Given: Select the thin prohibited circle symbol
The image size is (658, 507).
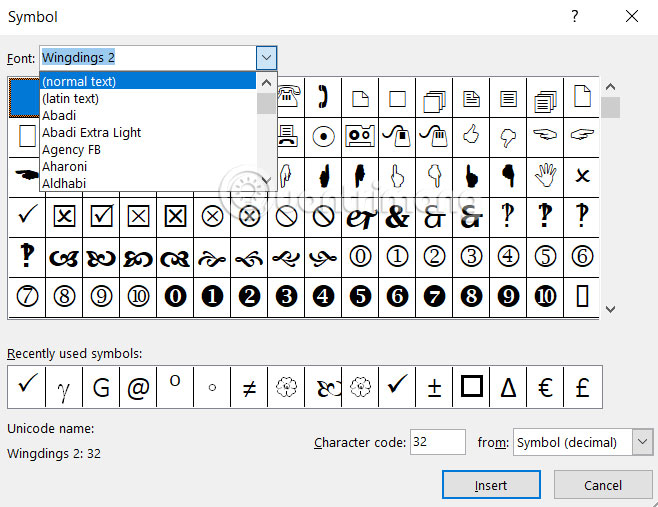Looking at the screenshot, I should pyautogui.click(x=286, y=216).
